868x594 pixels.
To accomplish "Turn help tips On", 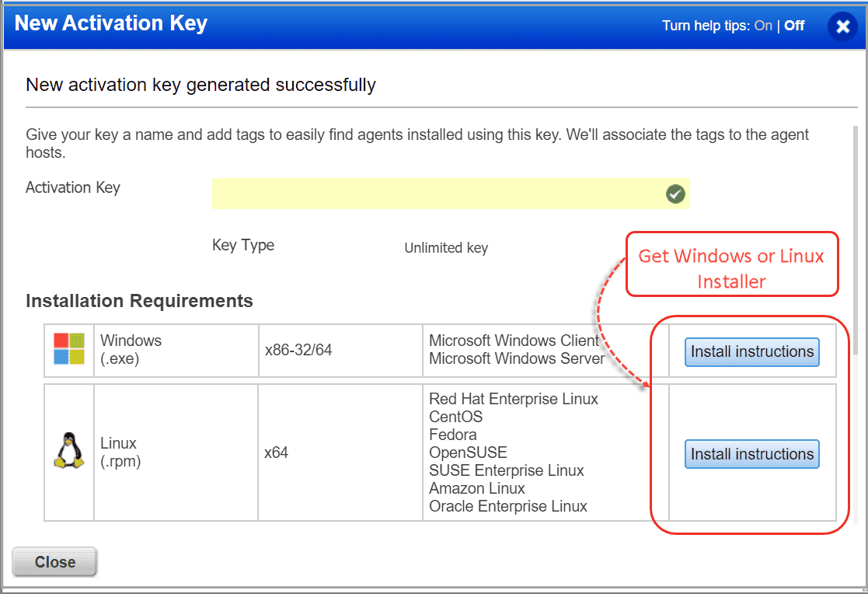I will (x=762, y=26).
